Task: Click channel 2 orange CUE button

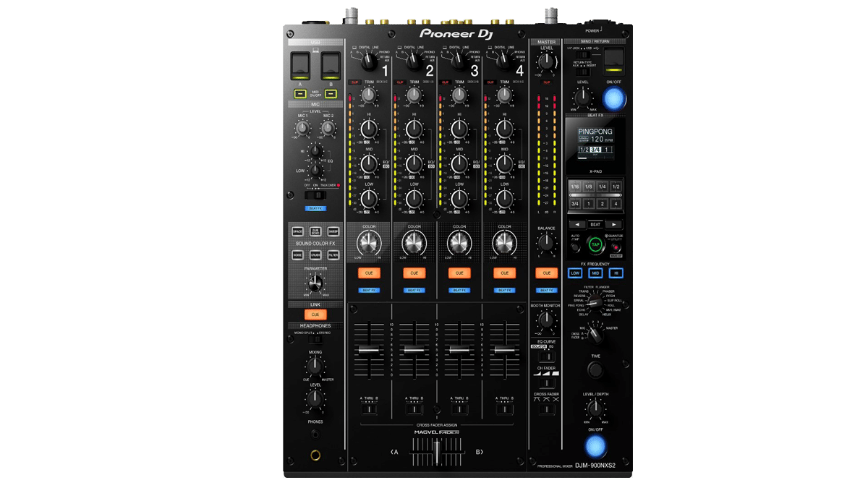Action: [414, 273]
